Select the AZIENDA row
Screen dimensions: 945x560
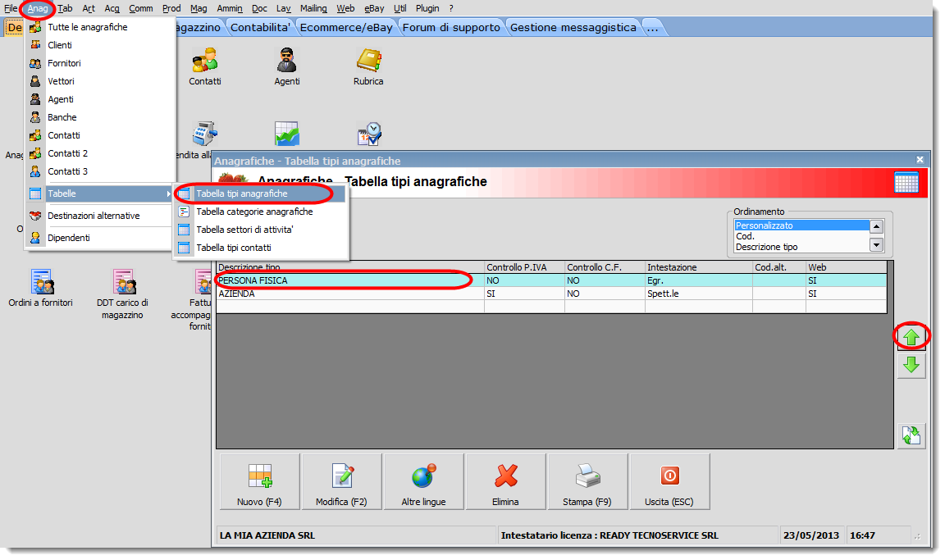551,294
